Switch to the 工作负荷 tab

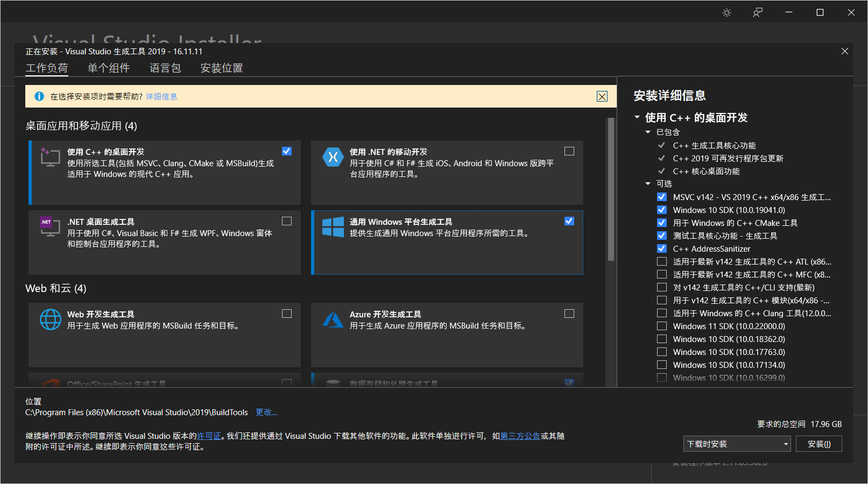pyautogui.click(x=47, y=68)
